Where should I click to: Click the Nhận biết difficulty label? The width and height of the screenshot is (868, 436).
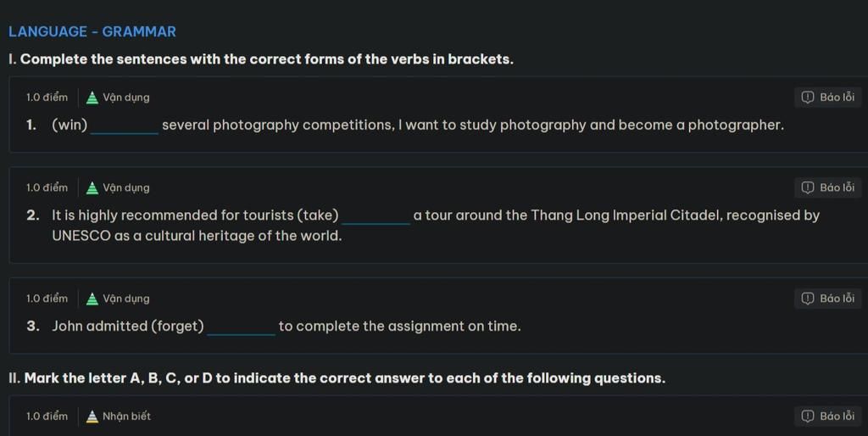pos(126,416)
